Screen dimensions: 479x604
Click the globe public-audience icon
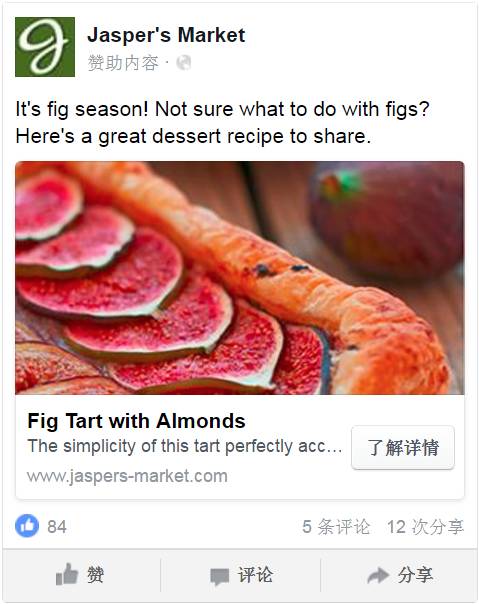pos(183,63)
